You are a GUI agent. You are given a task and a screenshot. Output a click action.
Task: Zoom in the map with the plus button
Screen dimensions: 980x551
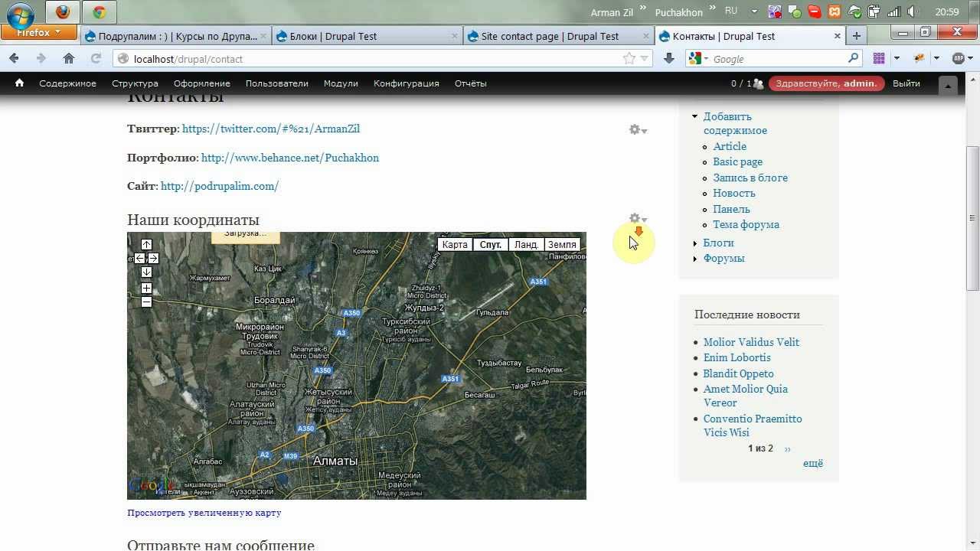coord(146,289)
